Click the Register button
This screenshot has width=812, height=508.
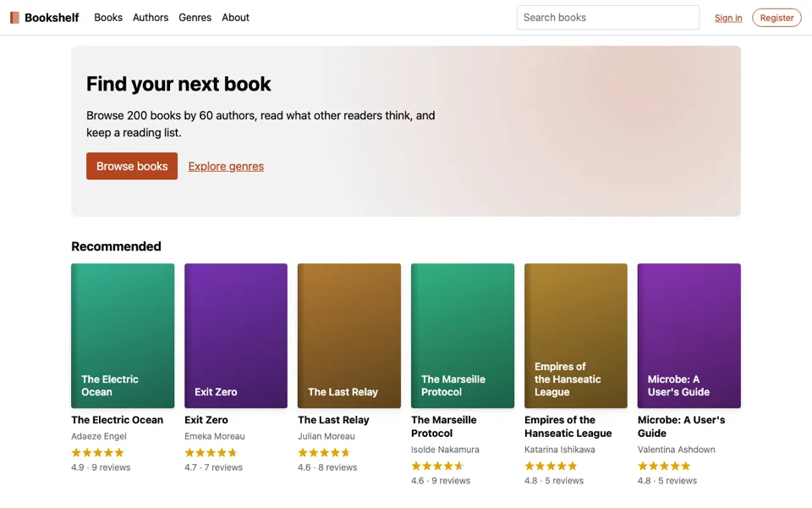point(776,18)
